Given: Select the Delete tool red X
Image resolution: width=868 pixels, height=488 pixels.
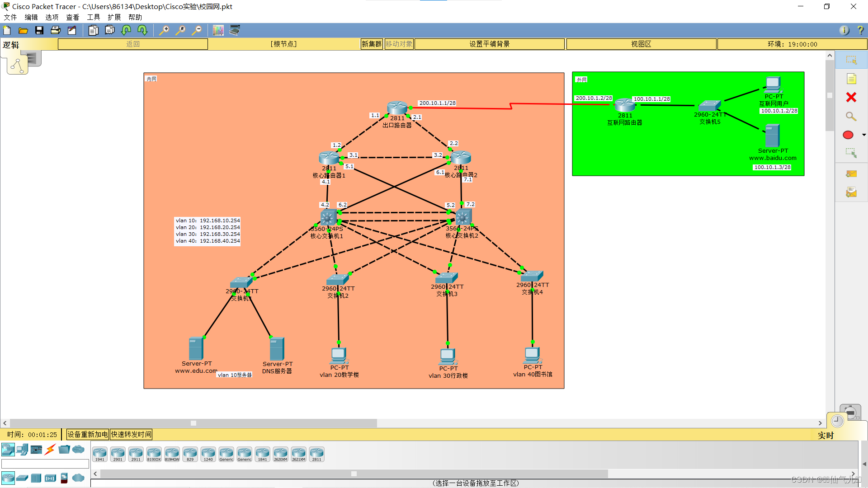Looking at the screenshot, I should 851,97.
